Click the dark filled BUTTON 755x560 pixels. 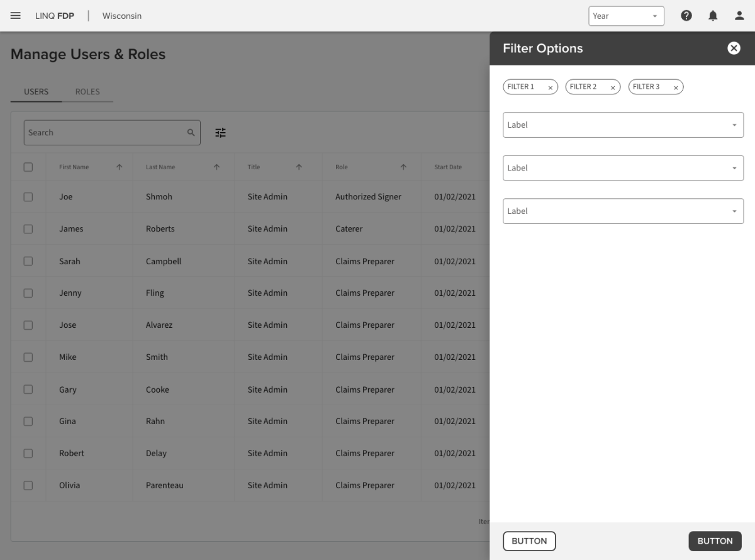click(715, 541)
